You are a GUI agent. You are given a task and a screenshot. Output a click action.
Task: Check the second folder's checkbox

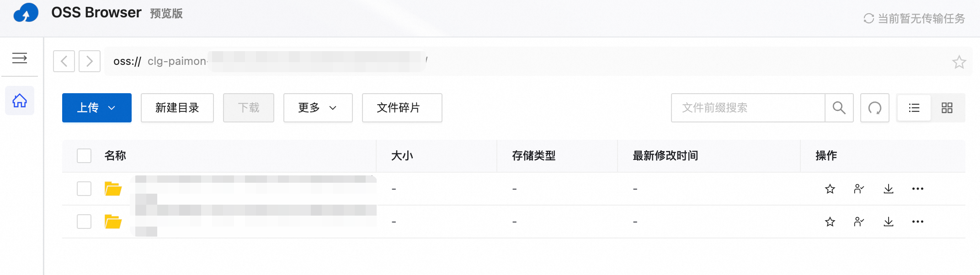tap(84, 222)
